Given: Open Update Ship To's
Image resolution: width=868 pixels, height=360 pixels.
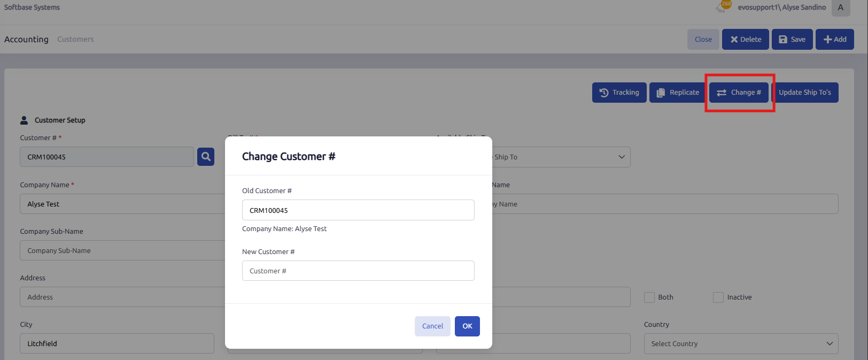Looking at the screenshot, I should pyautogui.click(x=805, y=93).
